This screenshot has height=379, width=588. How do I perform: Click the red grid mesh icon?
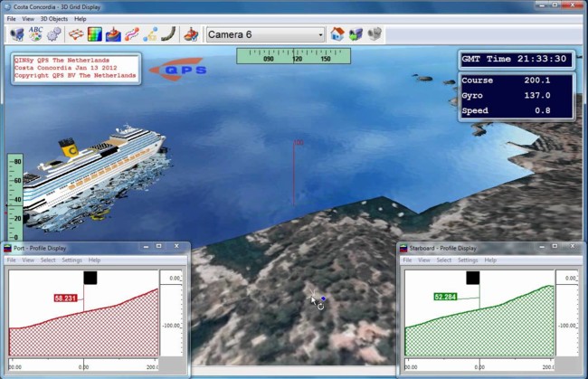pos(76,34)
